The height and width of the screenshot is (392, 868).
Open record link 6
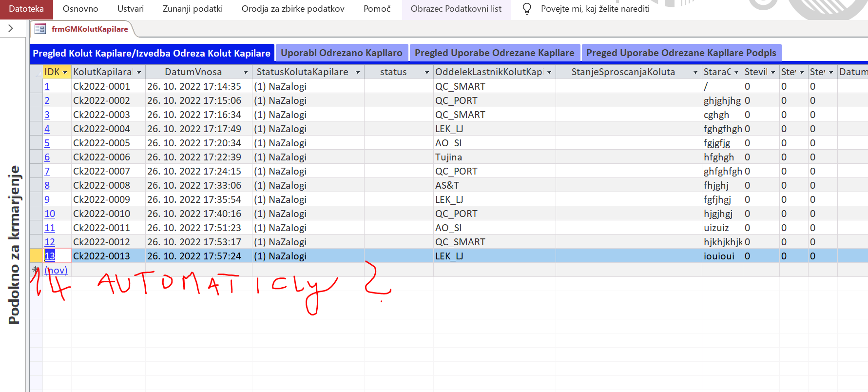tap(47, 157)
